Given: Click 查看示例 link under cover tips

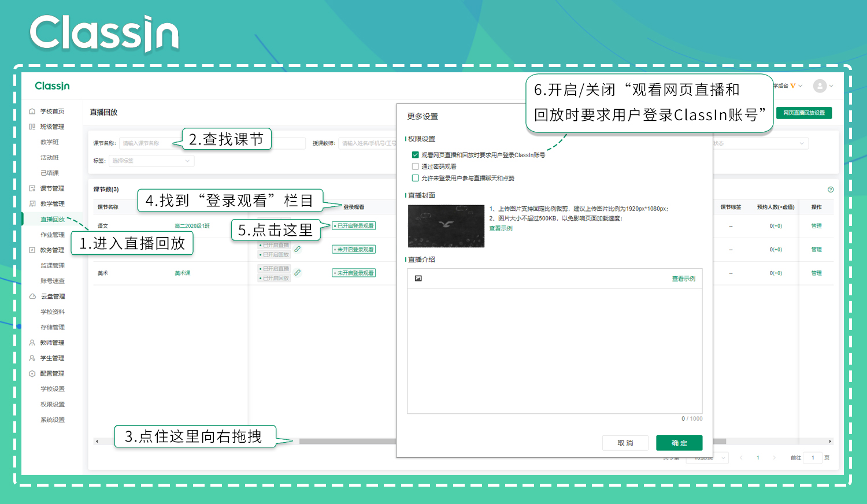Looking at the screenshot, I should click(501, 228).
